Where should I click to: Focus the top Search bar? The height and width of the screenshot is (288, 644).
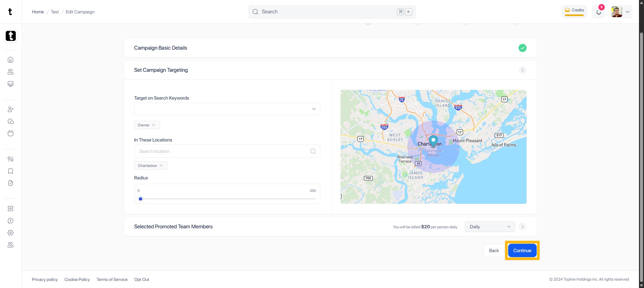[x=332, y=12]
